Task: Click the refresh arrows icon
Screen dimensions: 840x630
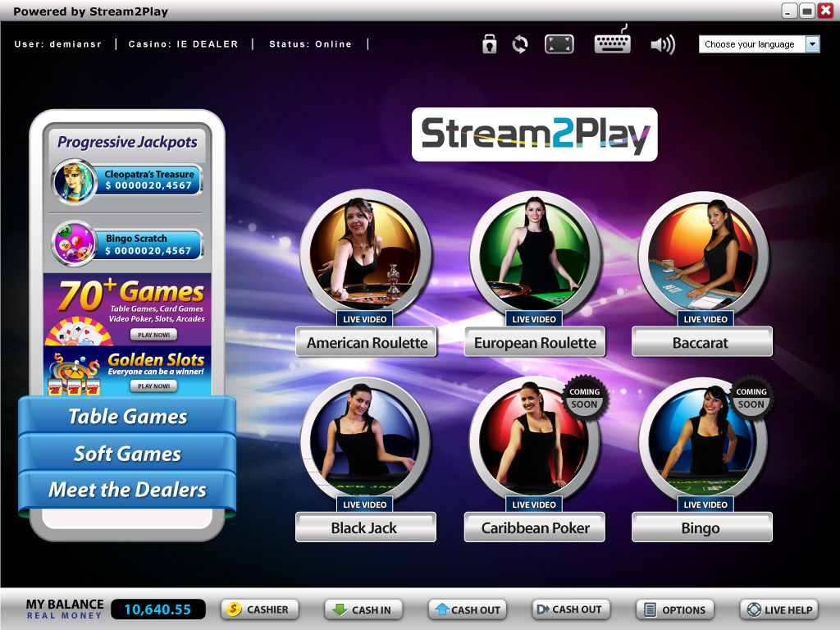Action: point(519,44)
